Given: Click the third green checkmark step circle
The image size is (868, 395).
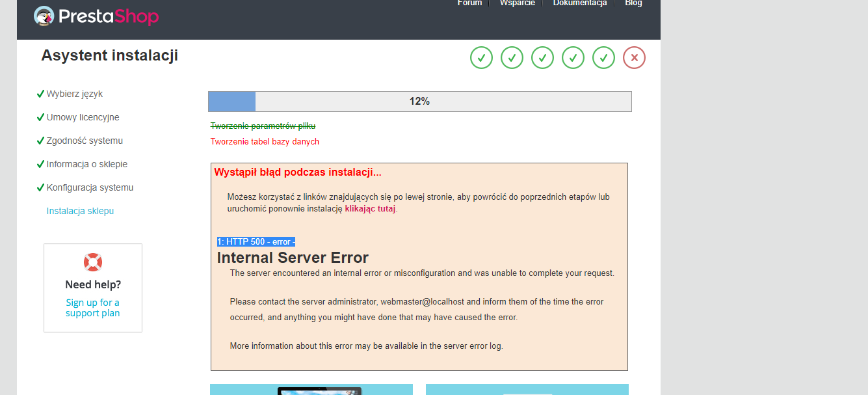Looking at the screenshot, I should [542, 57].
